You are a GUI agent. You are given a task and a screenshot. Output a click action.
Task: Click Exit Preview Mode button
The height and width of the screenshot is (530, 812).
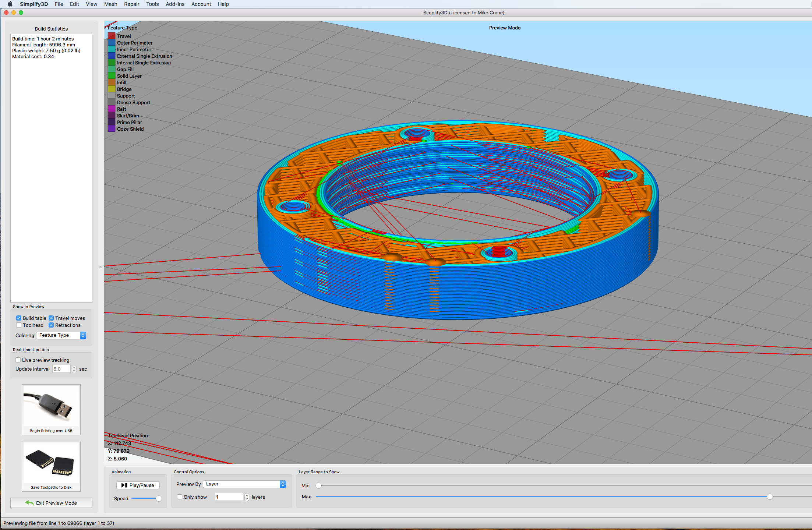(51, 503)
